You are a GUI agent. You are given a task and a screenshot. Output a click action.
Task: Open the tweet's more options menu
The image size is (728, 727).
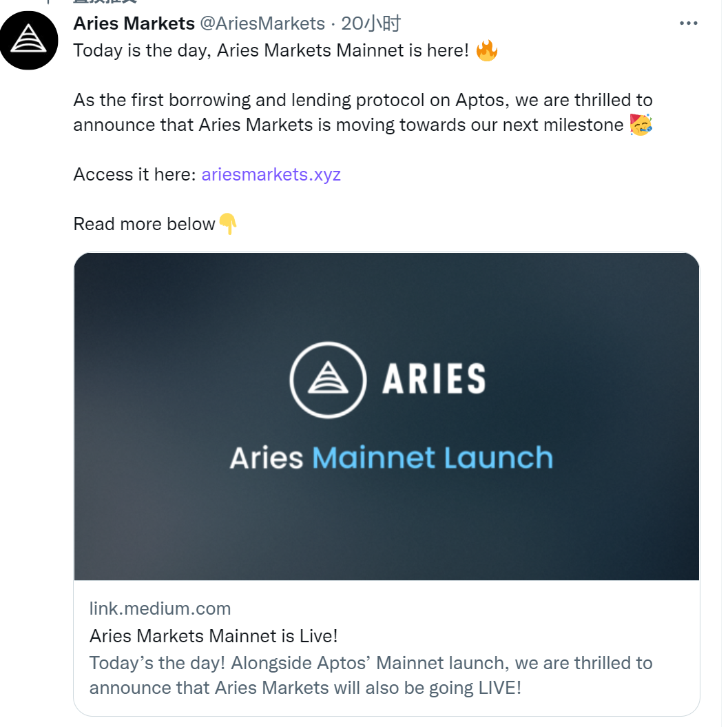[688, 23]
